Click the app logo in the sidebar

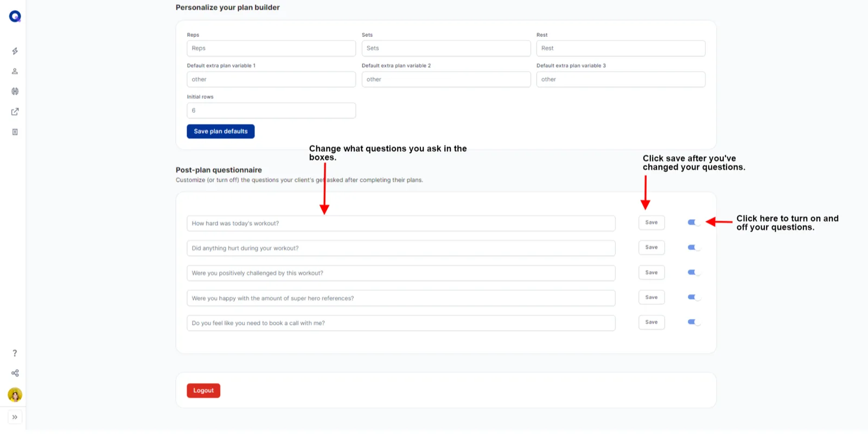pyautogui.click(x=15, y=16)
